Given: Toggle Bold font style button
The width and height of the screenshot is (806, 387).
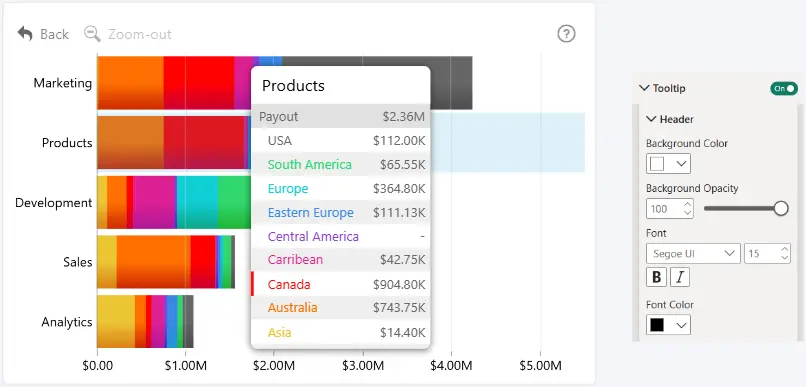Looking at the screenshot, I should (x=656, y=277).
